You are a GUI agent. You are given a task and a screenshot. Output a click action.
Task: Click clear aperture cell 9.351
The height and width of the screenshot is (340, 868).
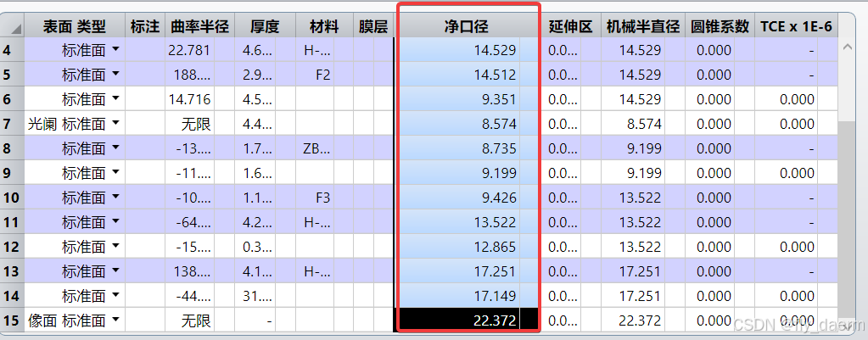[460, 99]
